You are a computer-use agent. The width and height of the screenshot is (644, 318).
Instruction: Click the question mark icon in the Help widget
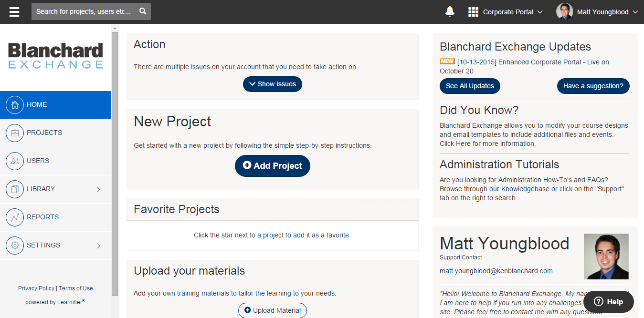(600, 301)
